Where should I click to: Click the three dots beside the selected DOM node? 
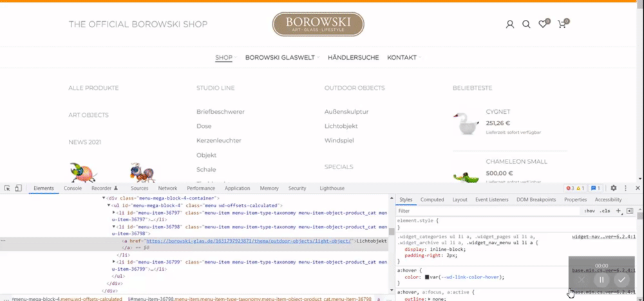tap(3, 241)
